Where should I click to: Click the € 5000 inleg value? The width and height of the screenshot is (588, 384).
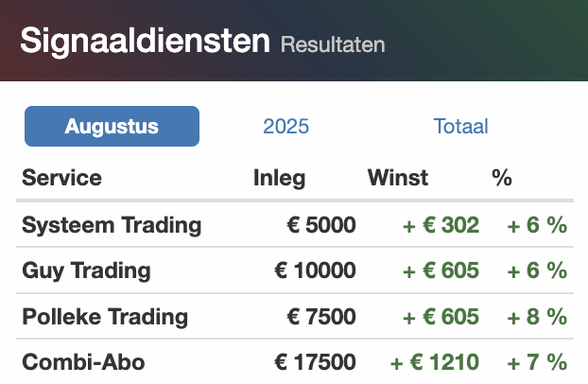click(321, 225)
